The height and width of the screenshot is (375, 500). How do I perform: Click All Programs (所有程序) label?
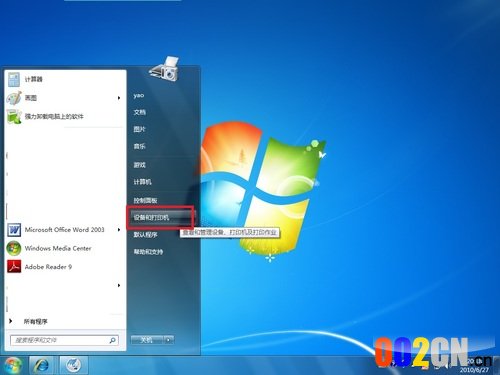pos(36,321)
